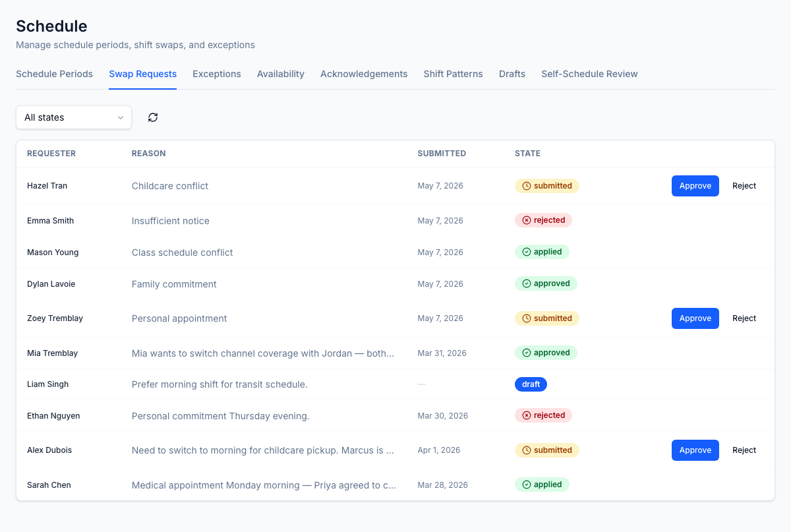
Task: Click submitted status badge for Zoey Tremblay
Action: click(547, 318)
